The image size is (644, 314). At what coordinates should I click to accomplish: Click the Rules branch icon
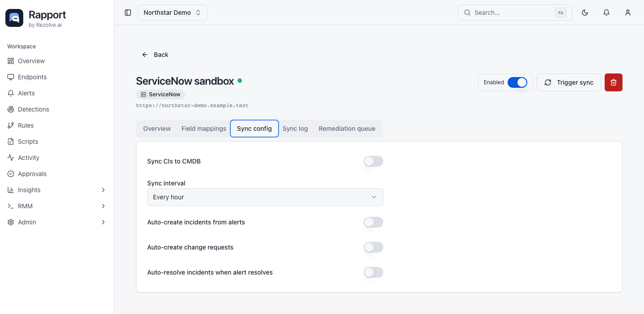pos(11,125)
